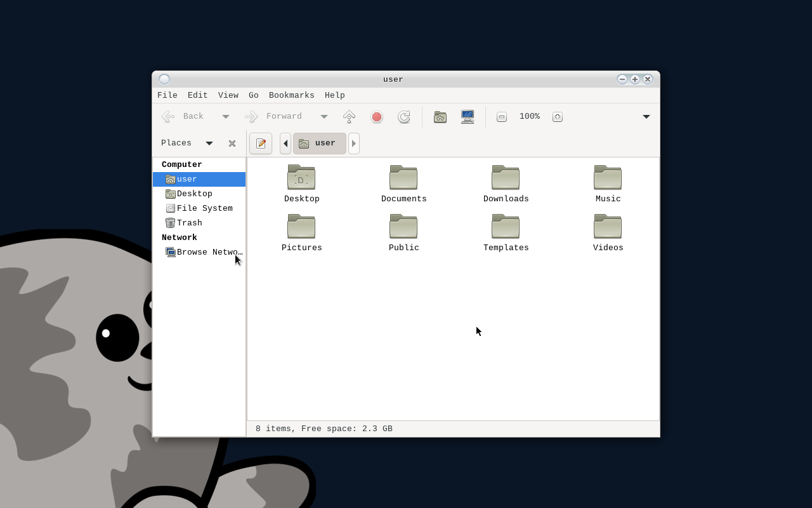Open the View menu

coord(228,95)
